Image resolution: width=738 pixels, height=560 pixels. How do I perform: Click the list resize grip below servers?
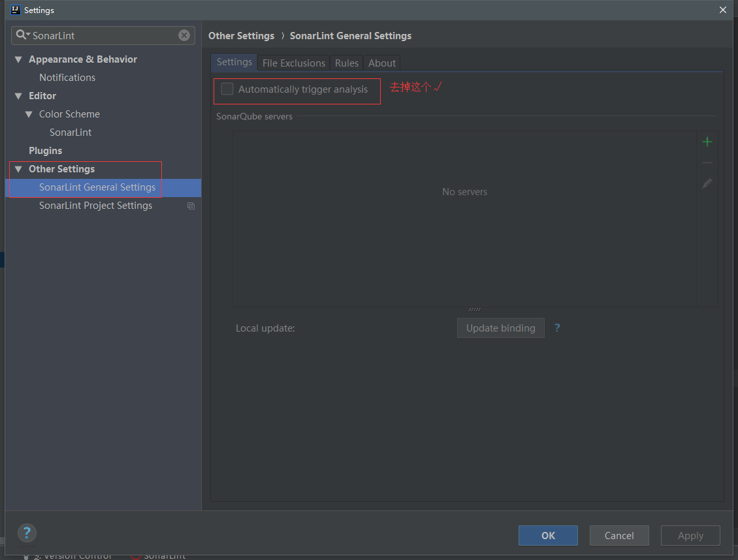[474, 309]
